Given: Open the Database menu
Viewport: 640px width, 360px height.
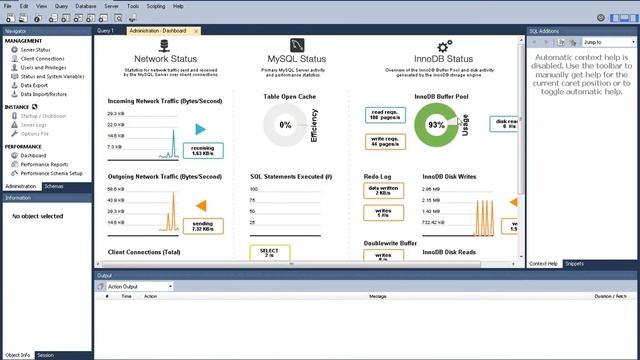Looking at the screenshot, I should [86, 6].
